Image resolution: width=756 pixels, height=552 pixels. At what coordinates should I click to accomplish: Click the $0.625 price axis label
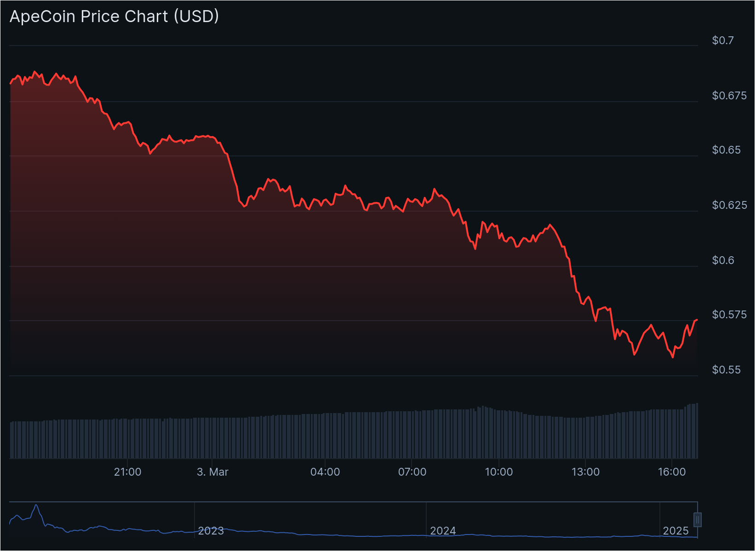click(x=729, y=205)
